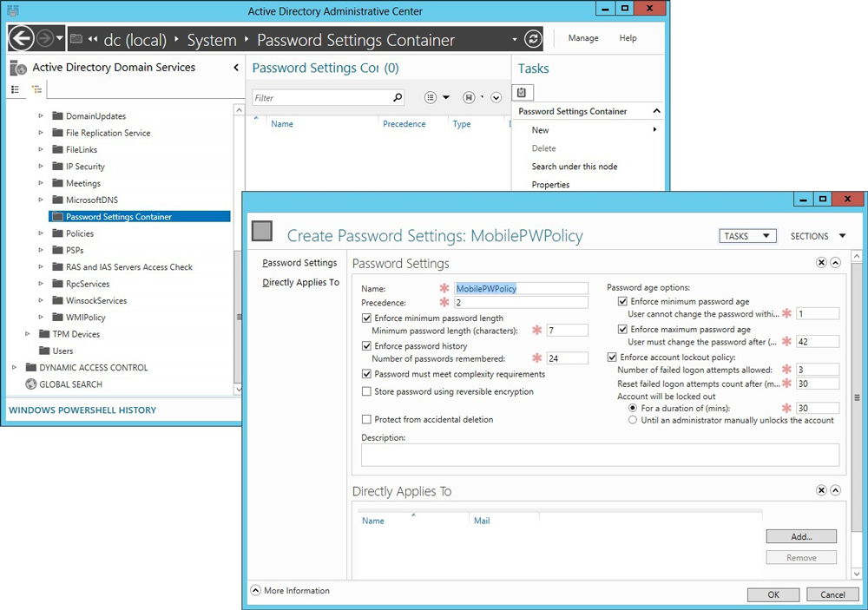This screenshot has height=610, width=868.
Task: Open Properties in the Tasks pane
Action: pos(550,184)
